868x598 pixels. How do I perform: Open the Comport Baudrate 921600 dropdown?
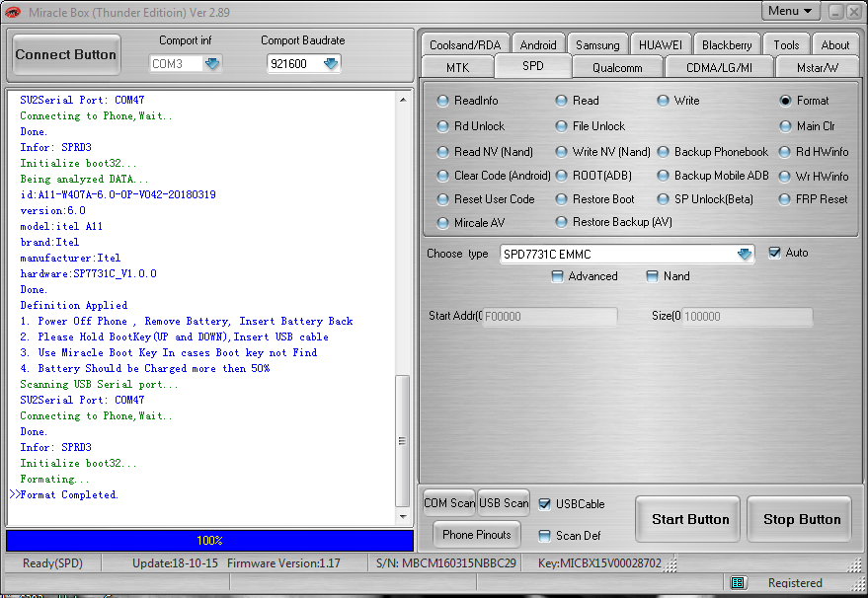[331, 63]
